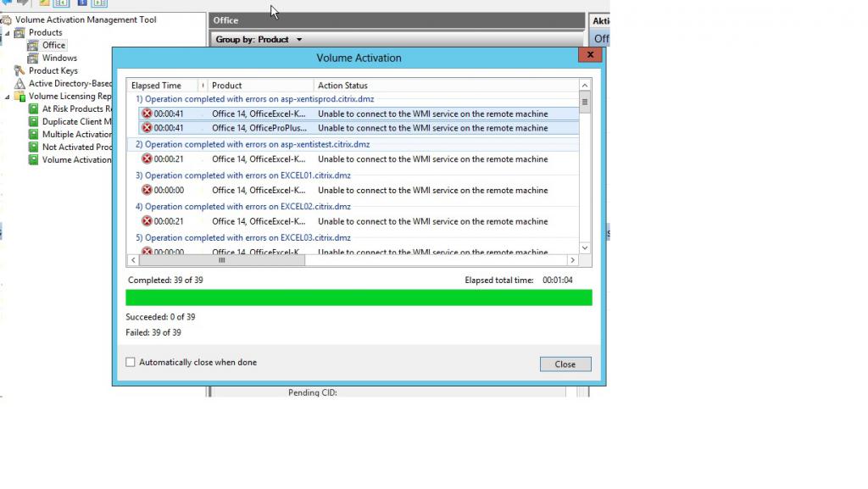Open the Multiple Activation report icon
The width and height of the screenshot is (868, 489).
click(x=33, y=135)
